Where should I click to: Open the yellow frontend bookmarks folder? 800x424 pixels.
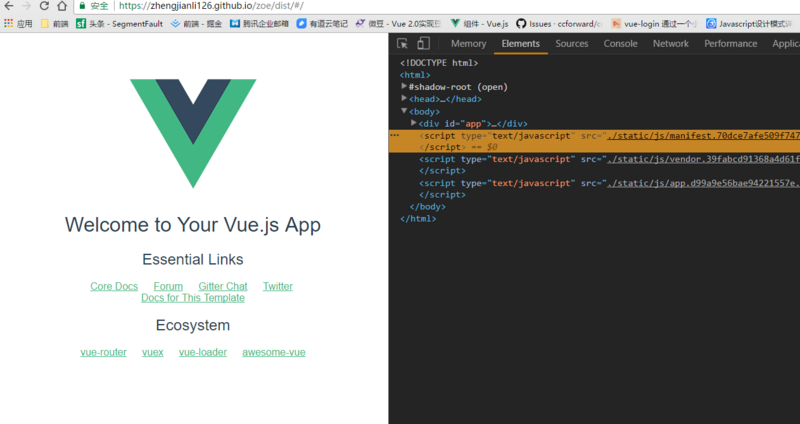coord(54,23)
